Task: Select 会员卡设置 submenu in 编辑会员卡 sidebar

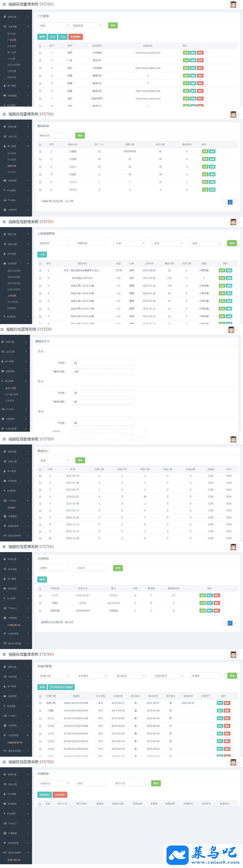Action: pyautogui.click(x=11, y=388)
